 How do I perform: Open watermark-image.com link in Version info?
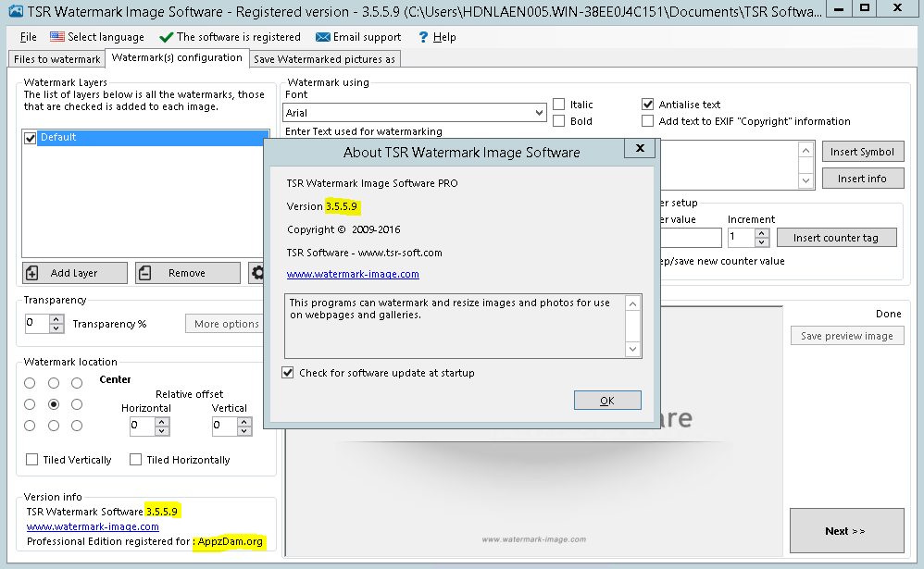(x=93, y=526)
